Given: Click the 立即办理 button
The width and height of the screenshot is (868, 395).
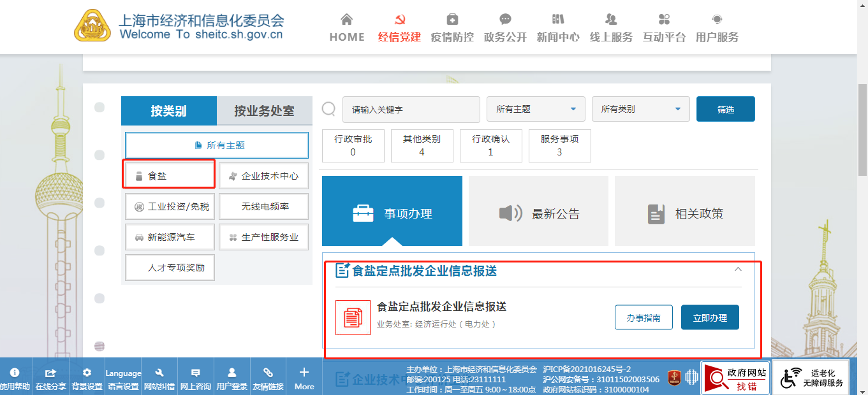Looking at the screenshot, I should (x=710, y=317).
